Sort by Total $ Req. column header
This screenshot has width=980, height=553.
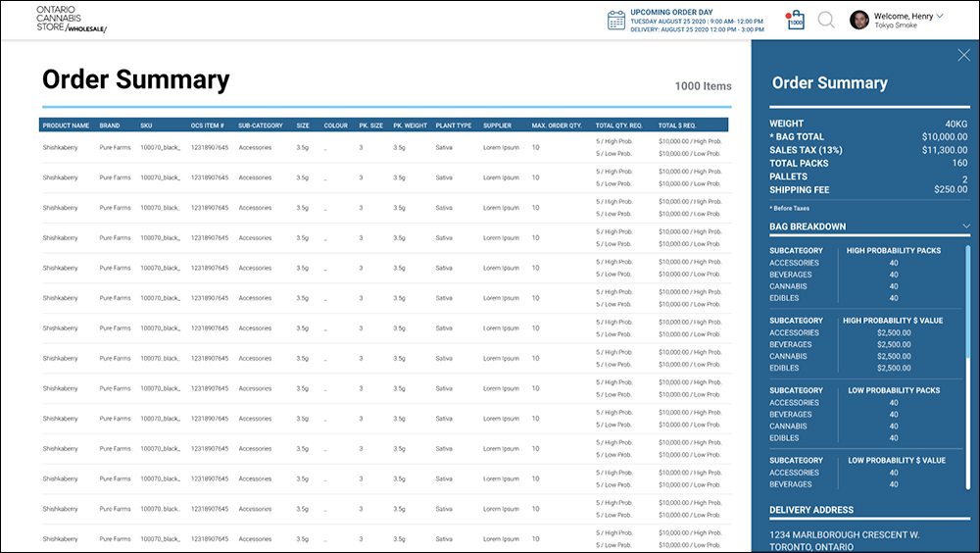[x=677, y=126]
